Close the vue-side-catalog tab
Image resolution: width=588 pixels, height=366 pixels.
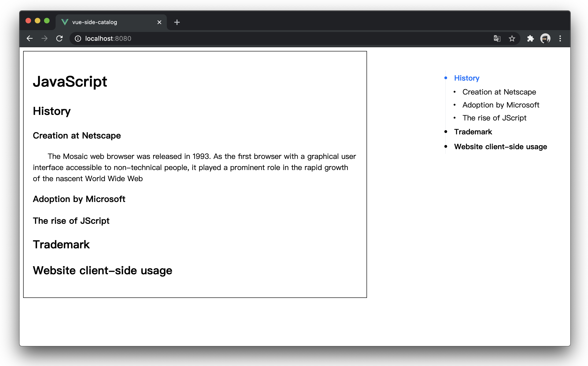tap(159, 22)
